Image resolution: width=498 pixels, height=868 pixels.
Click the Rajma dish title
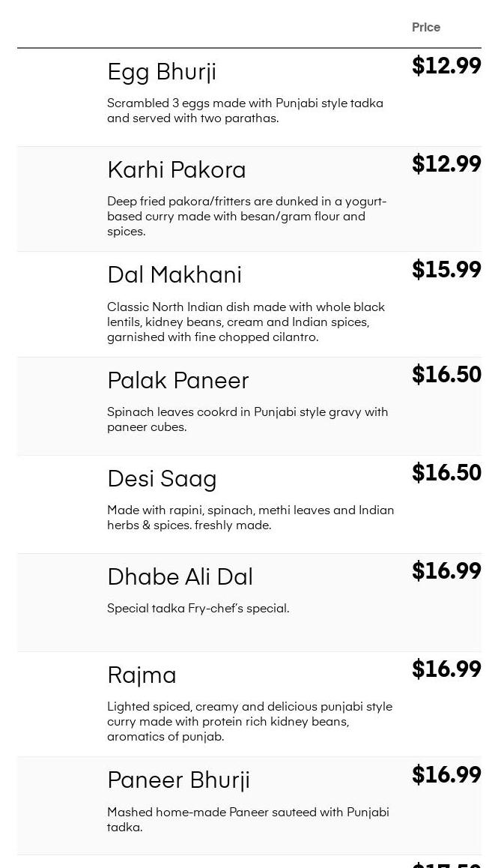pyautogui.click(x=142, y=675)
